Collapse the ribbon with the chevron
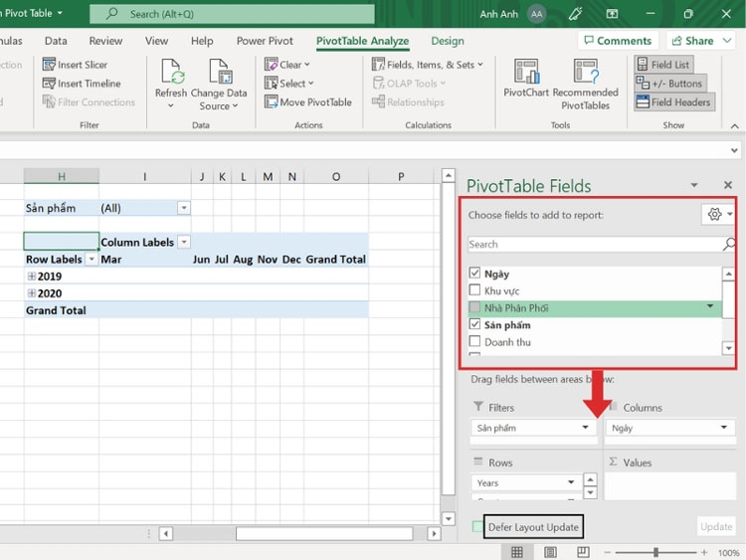Viewport: 746px width, 560px height. coord(735,126)
